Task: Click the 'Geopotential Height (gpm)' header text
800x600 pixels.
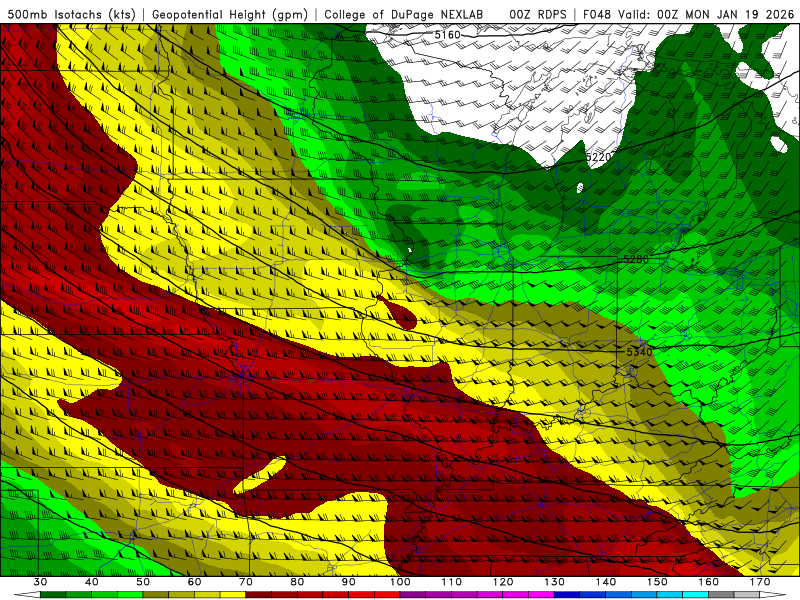Action: (230, 15)
